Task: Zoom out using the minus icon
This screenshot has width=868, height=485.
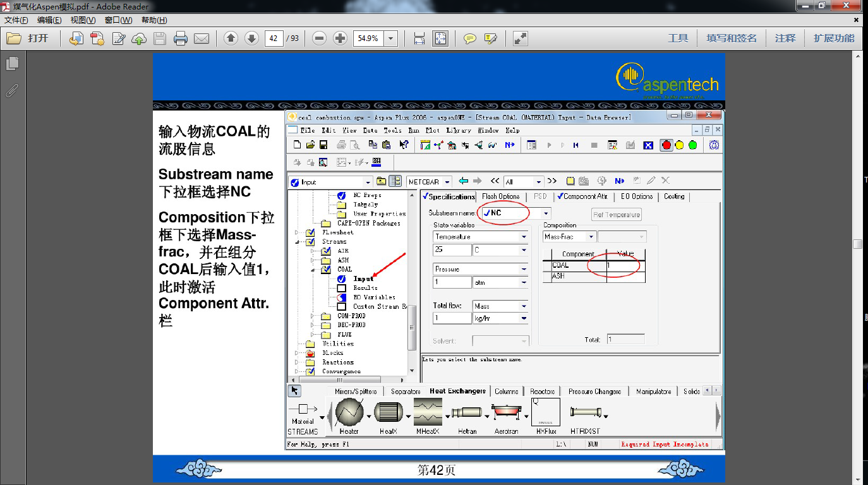Action: 320,39
